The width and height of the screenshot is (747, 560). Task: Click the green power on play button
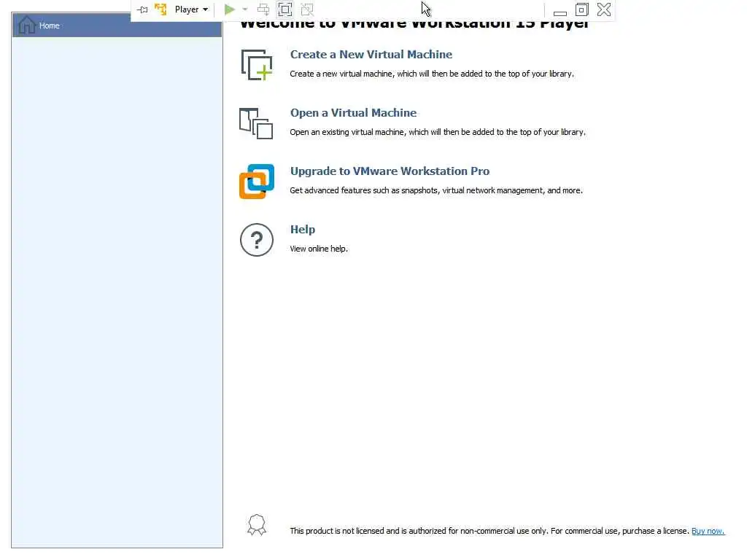click(x=229, y=9)
